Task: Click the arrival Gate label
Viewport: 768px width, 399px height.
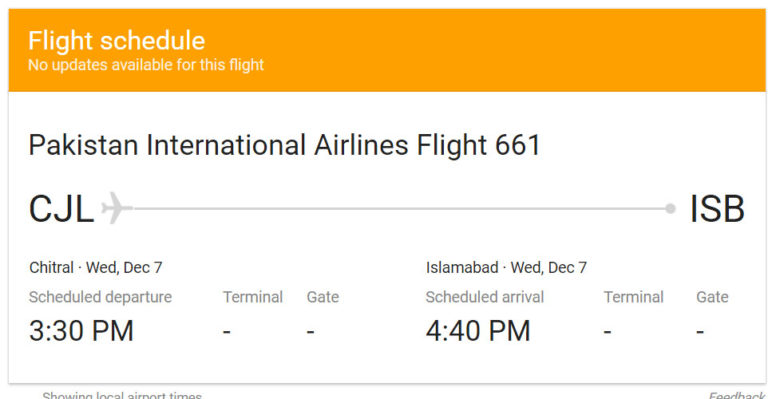Action: [712, 297]
